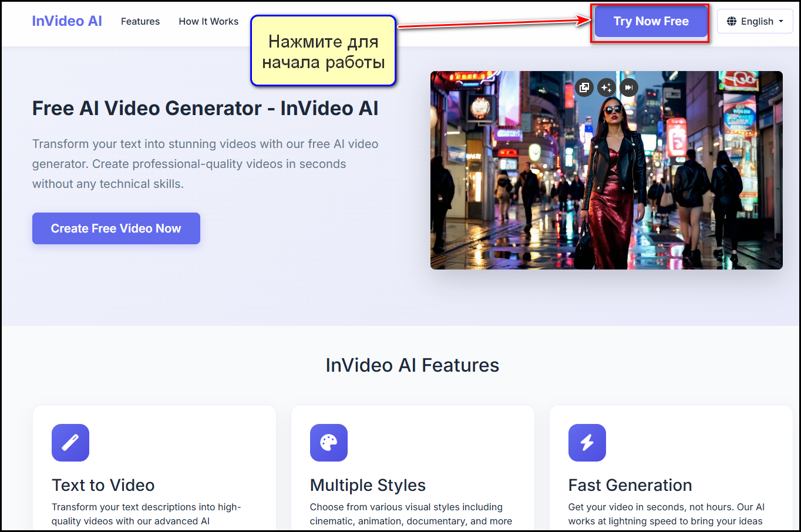Click the yellow tooltip saying Нажмите для начала работы
Screen dimensions: 801x532
tap(323, 50)
